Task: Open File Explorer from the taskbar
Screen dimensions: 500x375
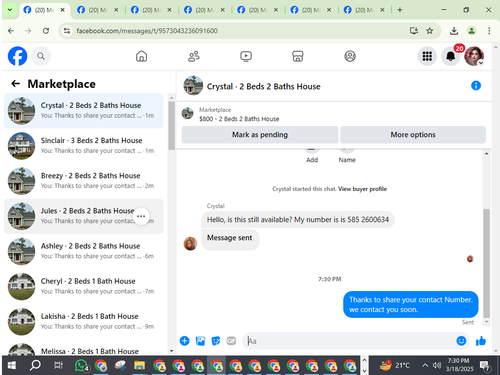Action: click(x=139, y=366)
